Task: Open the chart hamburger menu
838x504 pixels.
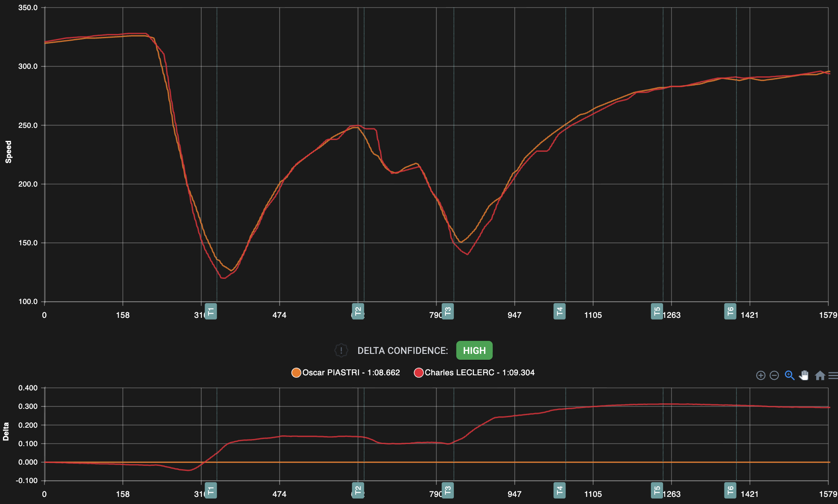Action: (x=833, y=375)
